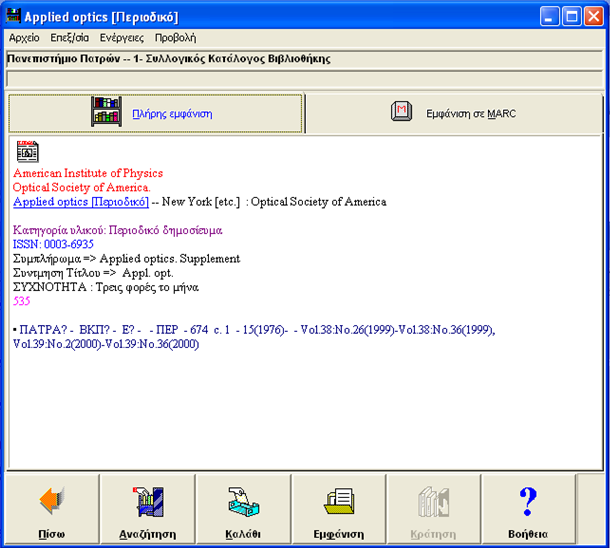Open the Αρχείο menu

tap(24, 38)
